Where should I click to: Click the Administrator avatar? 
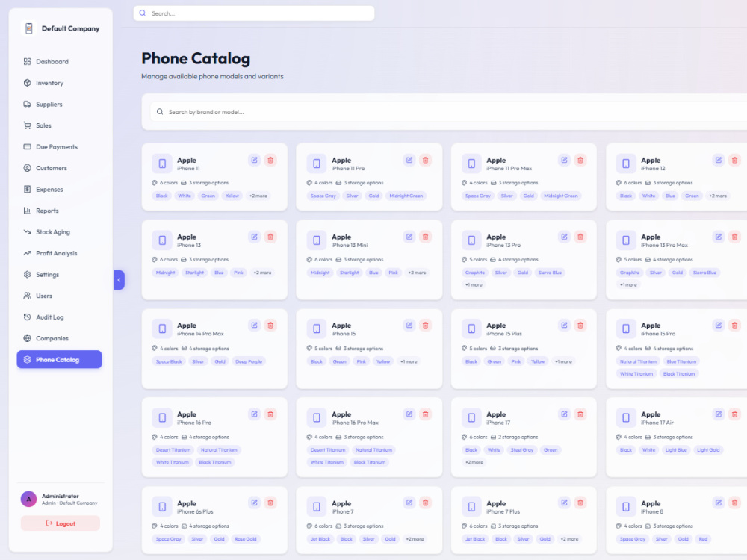28,499
